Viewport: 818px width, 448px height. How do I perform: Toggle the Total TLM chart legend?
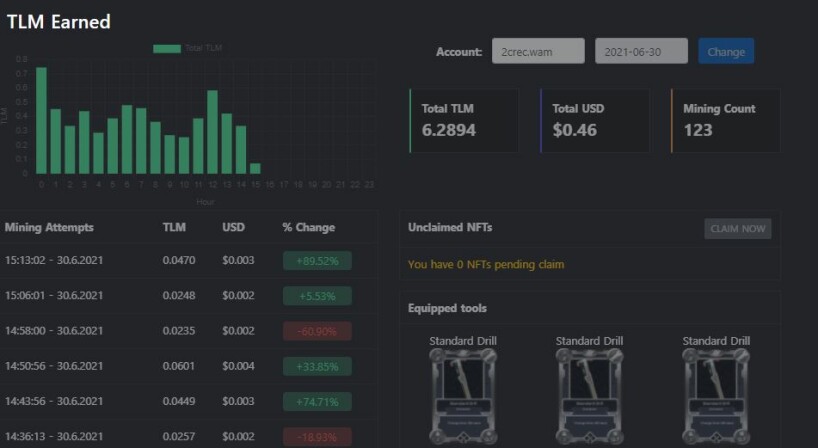[x=187, y=48]
